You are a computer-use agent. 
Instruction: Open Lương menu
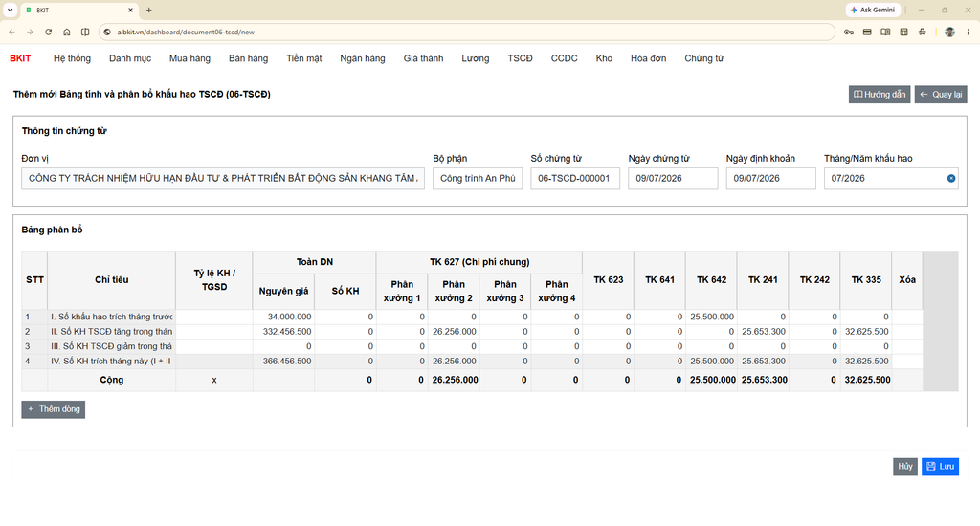point(476,58)
